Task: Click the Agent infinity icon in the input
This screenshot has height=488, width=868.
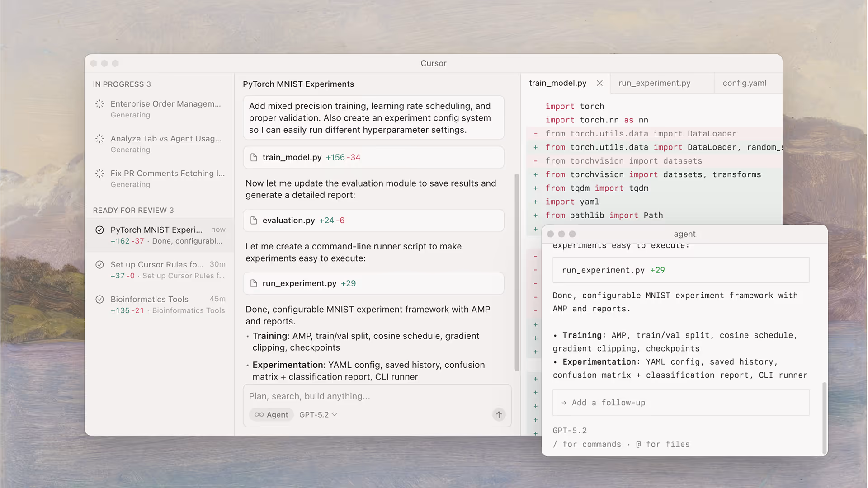Action: click(x=259, y=414)
